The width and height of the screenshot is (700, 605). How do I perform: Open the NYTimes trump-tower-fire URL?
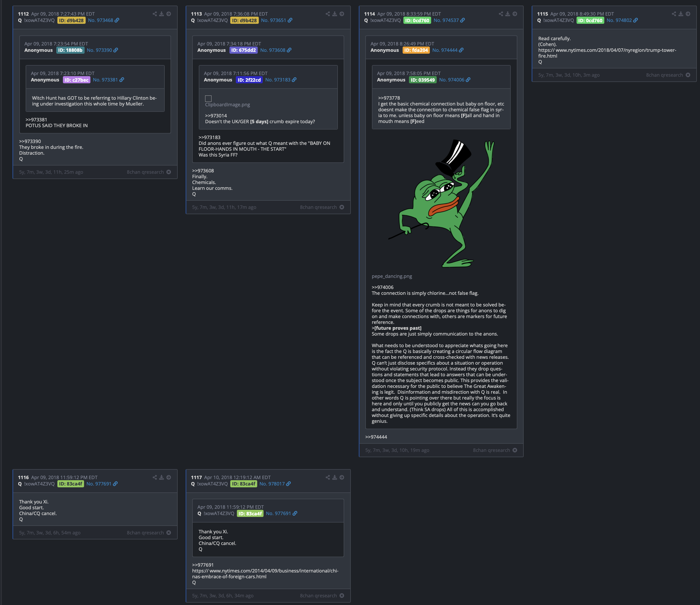point(607,53)
